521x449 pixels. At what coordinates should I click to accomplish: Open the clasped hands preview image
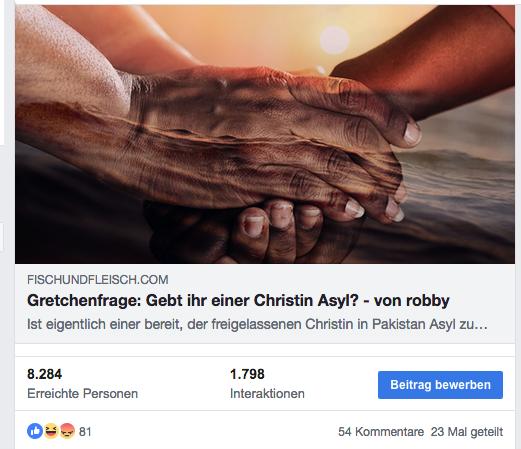[x=265, y=134]
